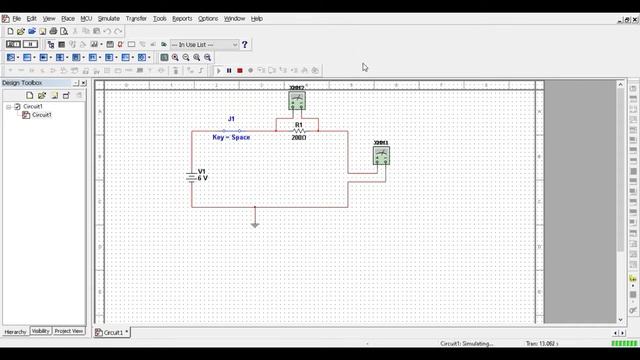This screenshot has width=640, height=360.
Task: Open the File menu
Action: [x=16, y=19]
